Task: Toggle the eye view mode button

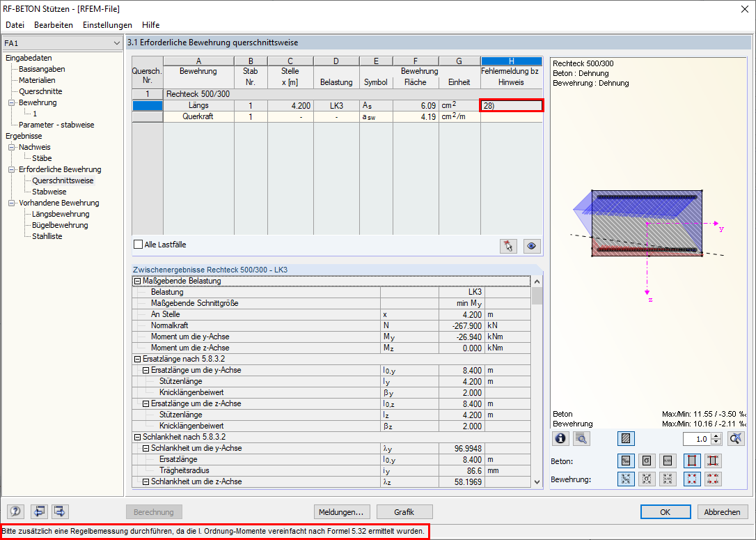Action: pyautogui.click(x=531, y=246)
